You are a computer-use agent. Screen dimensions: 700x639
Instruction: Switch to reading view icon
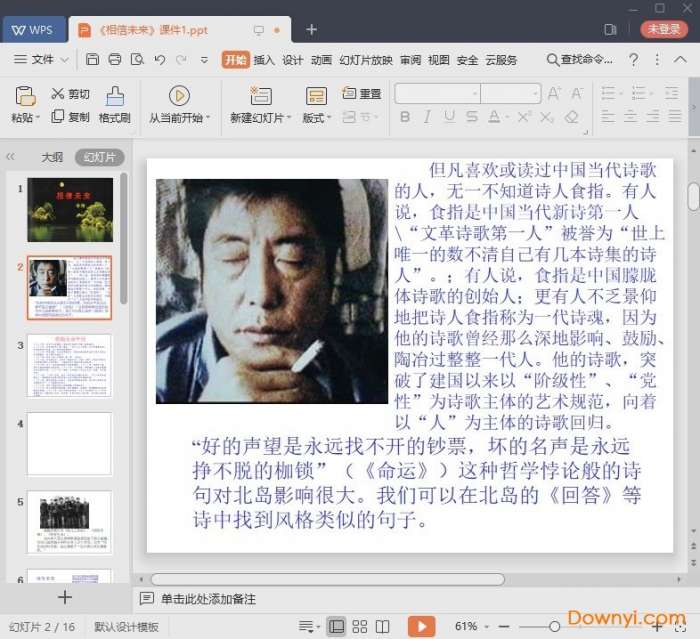pyautogui.click(x=382, y=626)
